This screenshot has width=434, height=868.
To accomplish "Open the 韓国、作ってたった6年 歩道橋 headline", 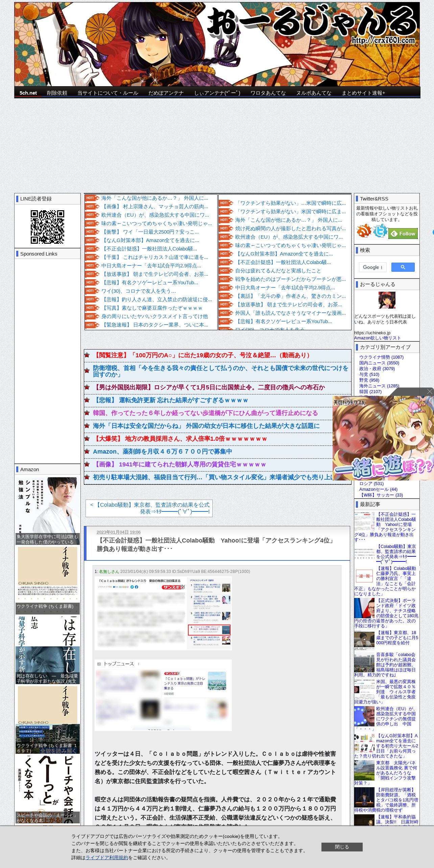I will coord(206,413).
